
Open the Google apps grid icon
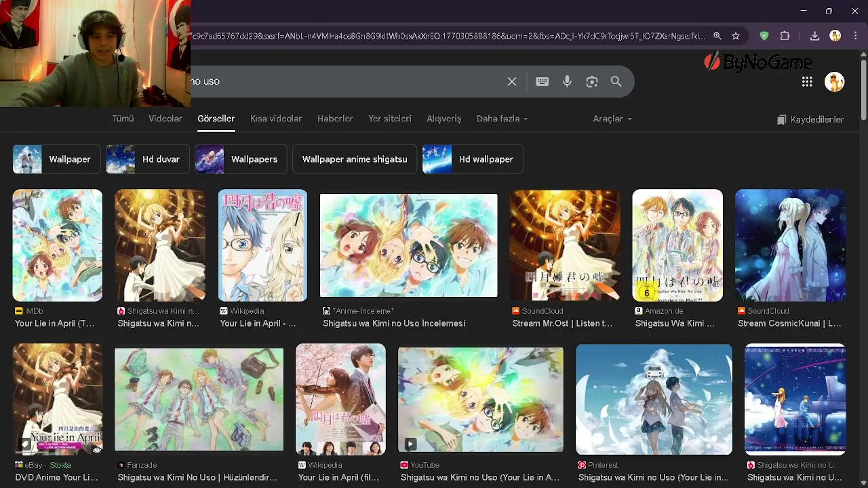point(807,81)
